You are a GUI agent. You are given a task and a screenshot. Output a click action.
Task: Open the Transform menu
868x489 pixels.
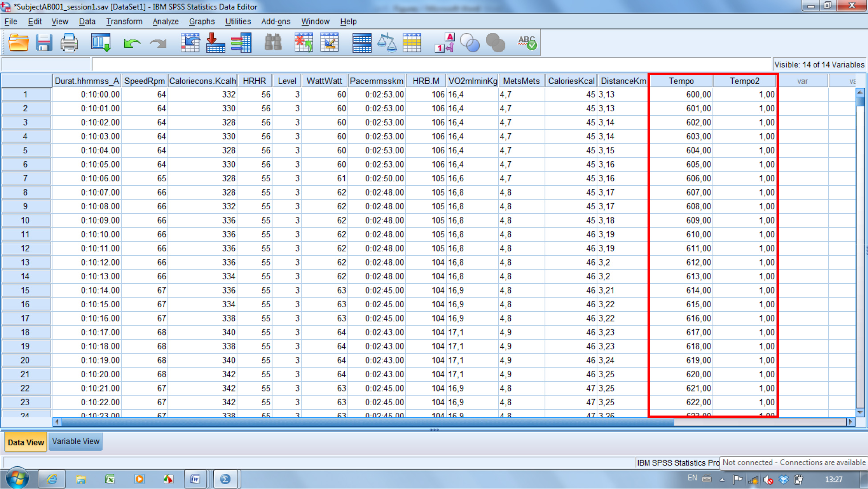(124, 21)
